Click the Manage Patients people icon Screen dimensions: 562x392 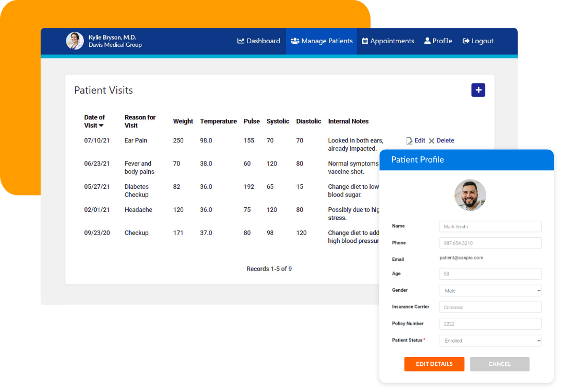295,41
